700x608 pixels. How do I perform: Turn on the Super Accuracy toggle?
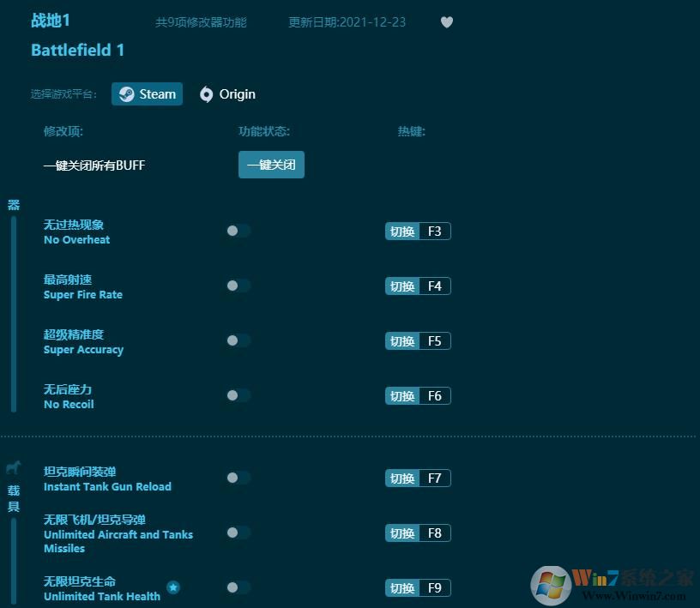pos(238,340)
